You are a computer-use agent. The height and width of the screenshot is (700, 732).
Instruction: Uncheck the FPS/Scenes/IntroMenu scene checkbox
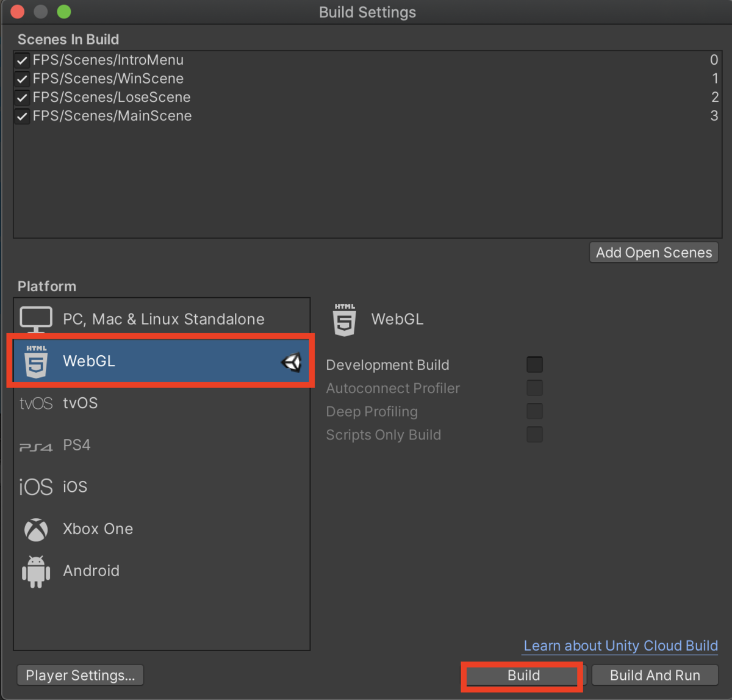pyautogui.click(x=22, y=60)
